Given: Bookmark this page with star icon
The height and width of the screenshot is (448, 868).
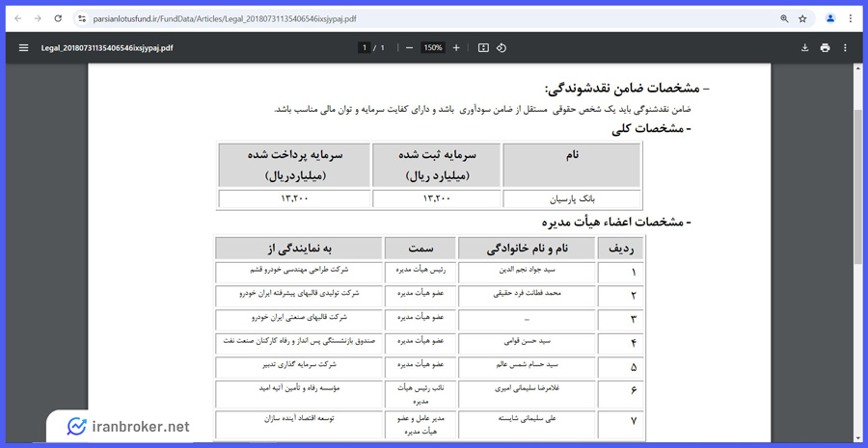Looking at the screenshot, I should pos(802,18).
